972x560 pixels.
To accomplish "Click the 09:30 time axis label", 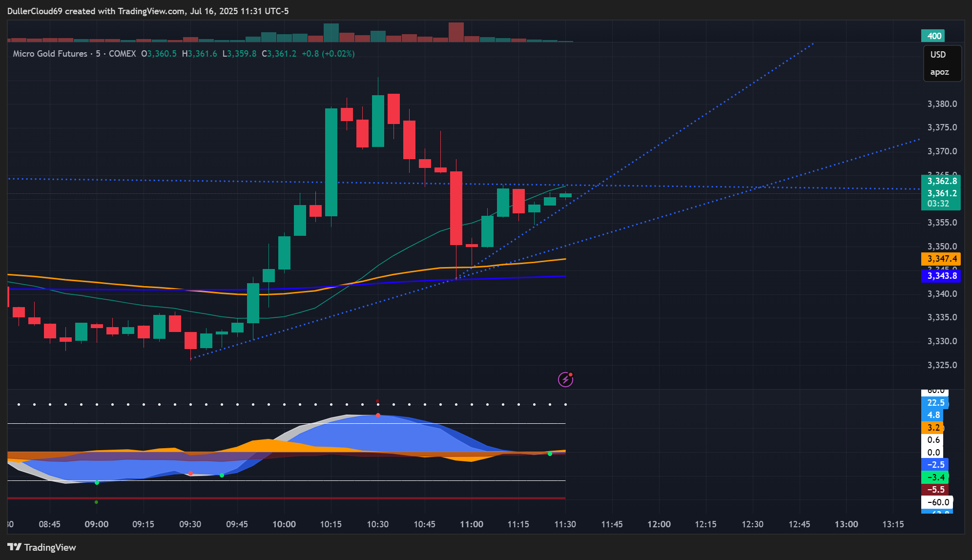I will [x=190, y=524].
